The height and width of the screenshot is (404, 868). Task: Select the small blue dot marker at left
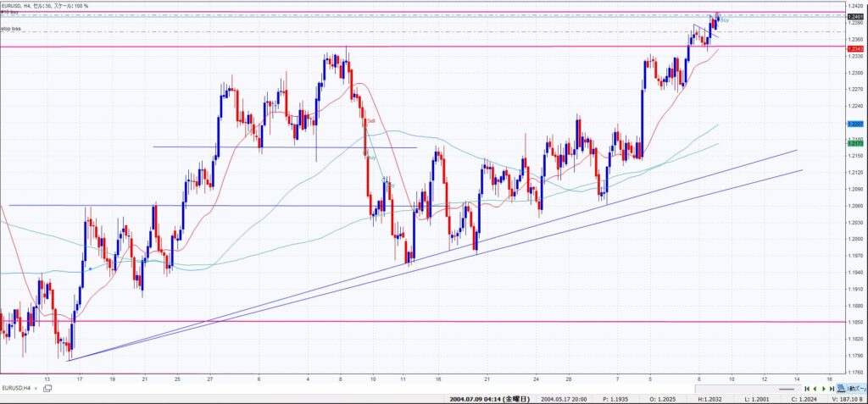pos(88,268)
